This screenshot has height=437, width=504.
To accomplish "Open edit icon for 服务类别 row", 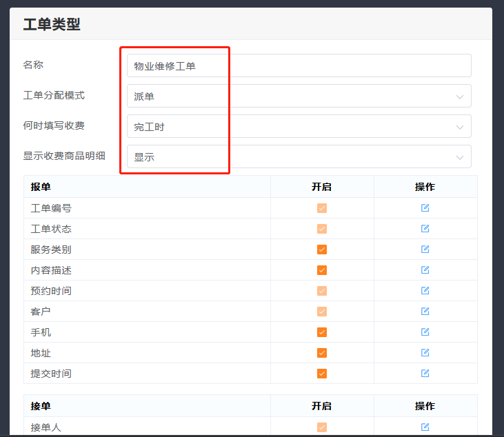I will click(x=425, y=250).
